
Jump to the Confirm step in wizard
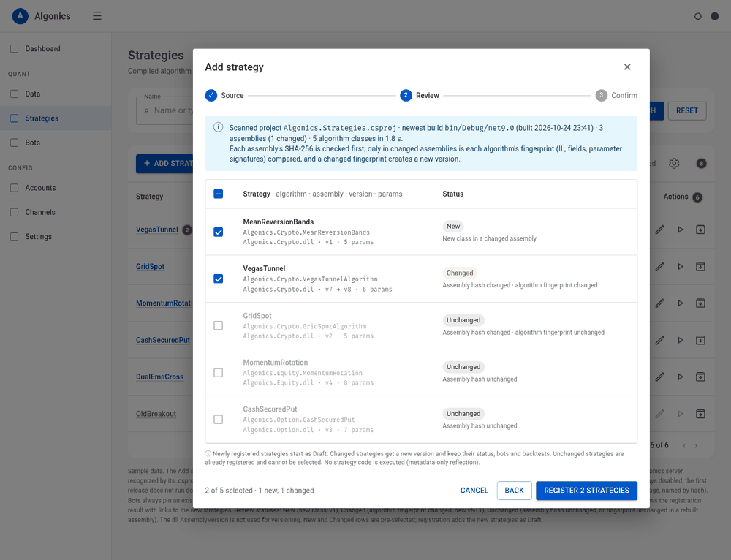(616, 95)
